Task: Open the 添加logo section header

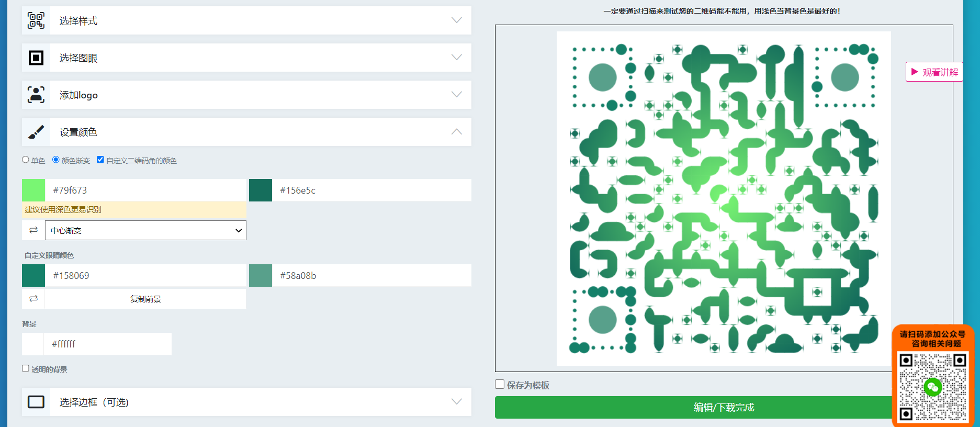Action: [x=246, y=95]
